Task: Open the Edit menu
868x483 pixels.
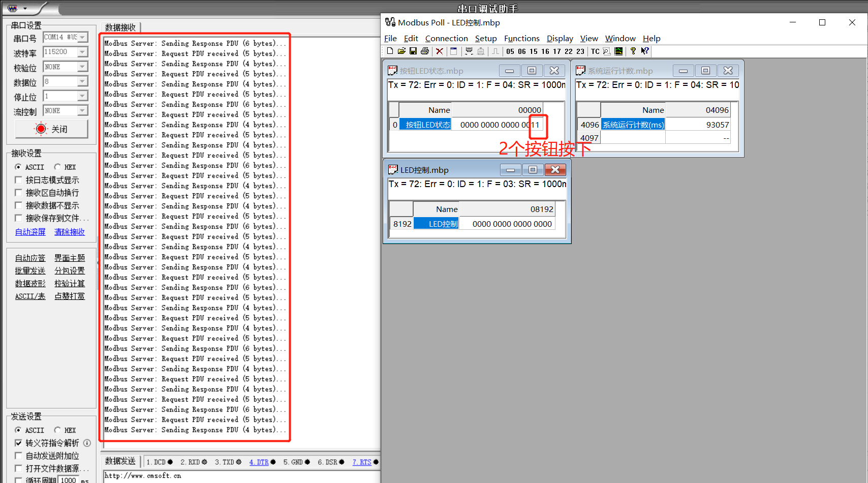Action: pyautogui.click(x=411, y=39)
